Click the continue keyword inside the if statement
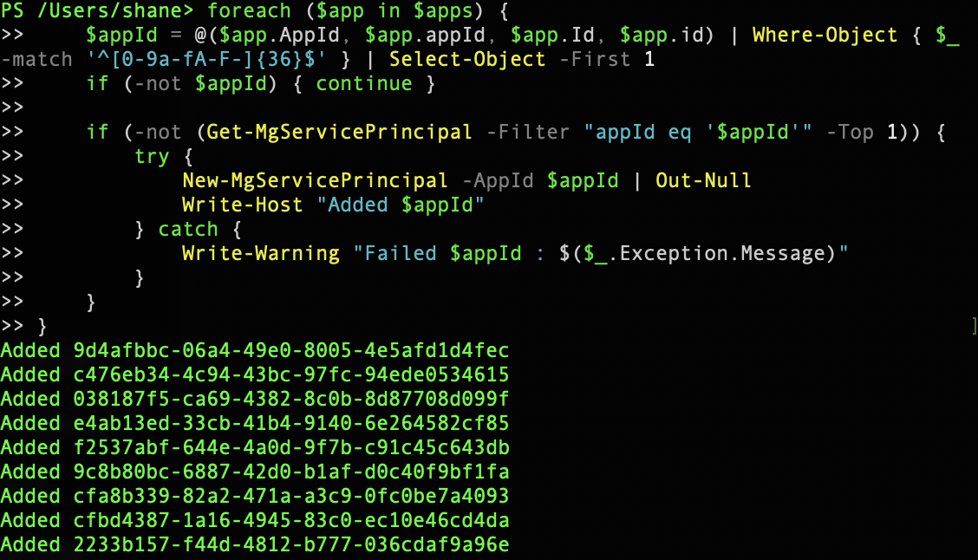The height and width of the screenshot is (560, 978). (x=364, y=83)
